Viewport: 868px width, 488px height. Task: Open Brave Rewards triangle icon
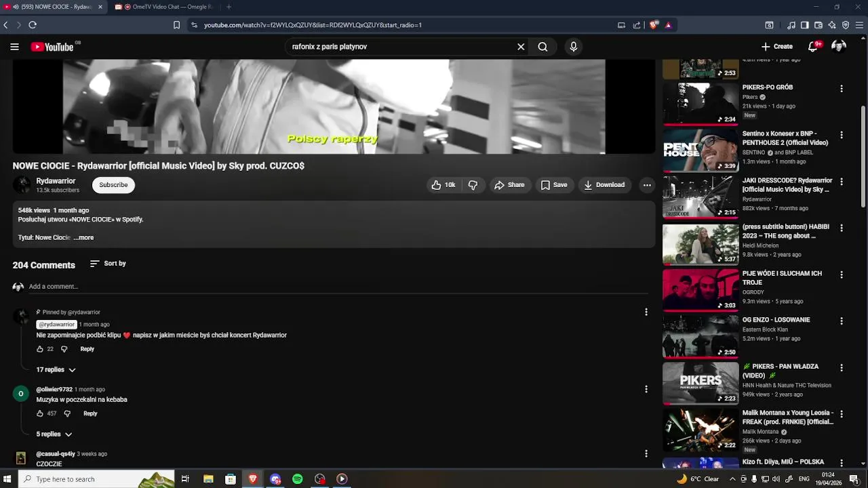pyautogui.click(x=668, y=25)
